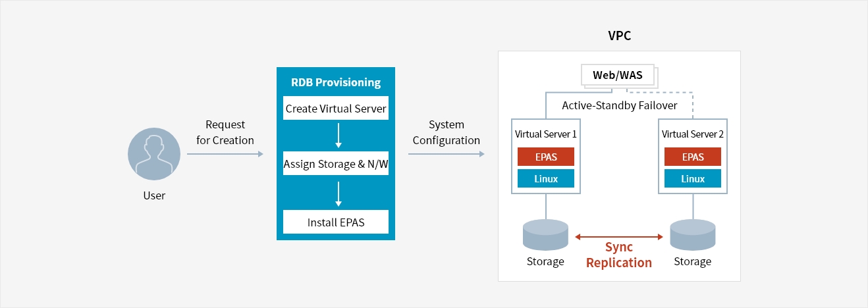The width and height of the screenshot is (868, 308).
Task: Click the RDB Provisioning header
Action: click(x=336, y=82)
